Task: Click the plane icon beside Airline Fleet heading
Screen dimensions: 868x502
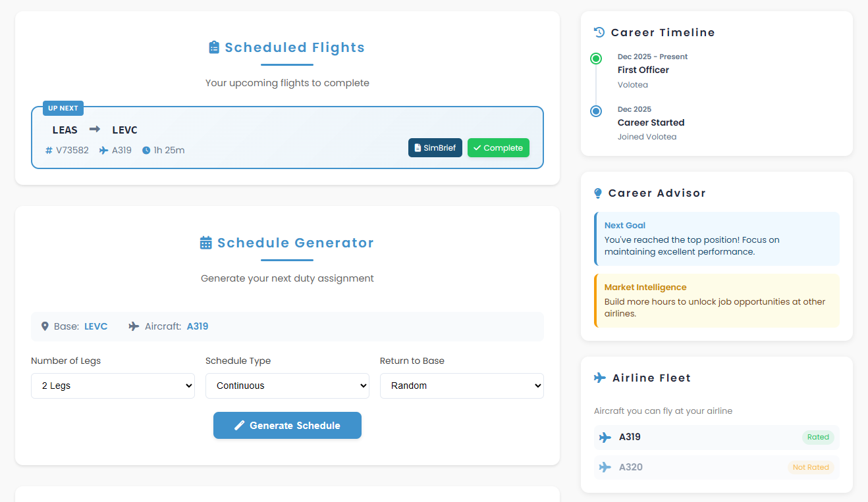Action: [x=600, y=378]
